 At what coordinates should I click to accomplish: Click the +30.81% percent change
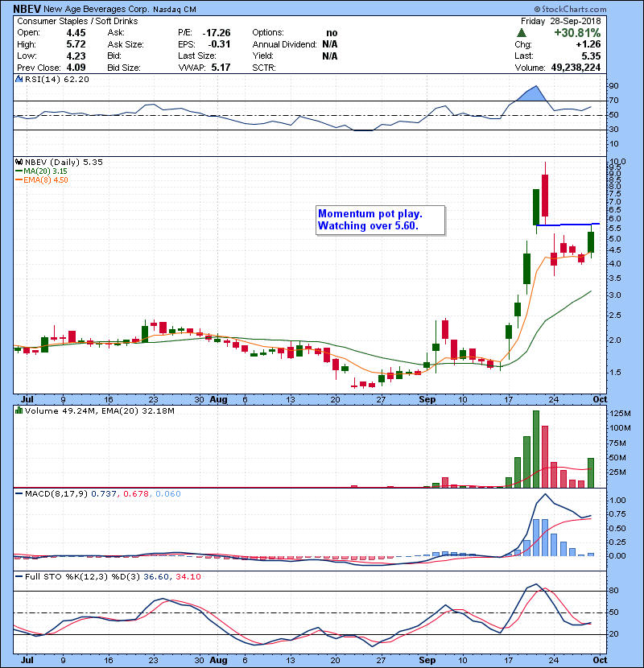pos(577,33)
